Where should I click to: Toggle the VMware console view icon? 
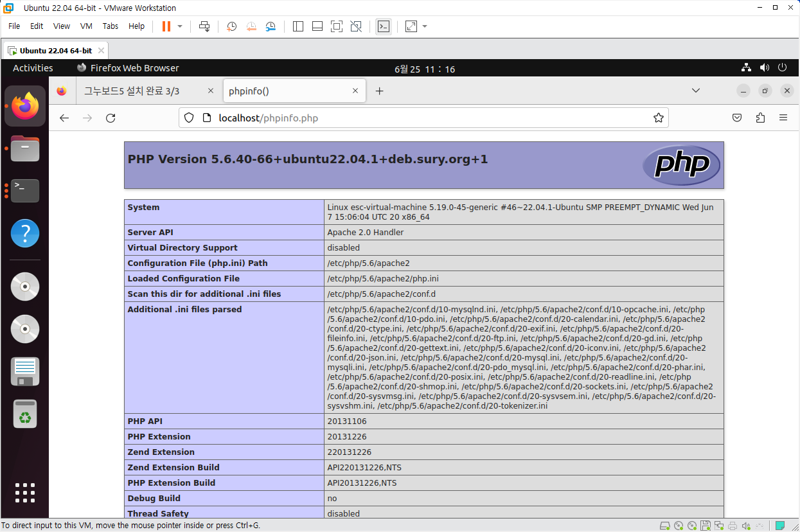tap(383, 26)
